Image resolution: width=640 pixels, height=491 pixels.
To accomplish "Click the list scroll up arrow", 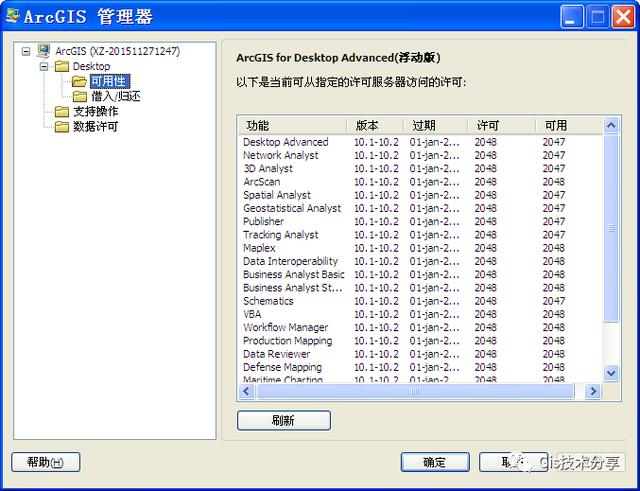I will point(611,125).
